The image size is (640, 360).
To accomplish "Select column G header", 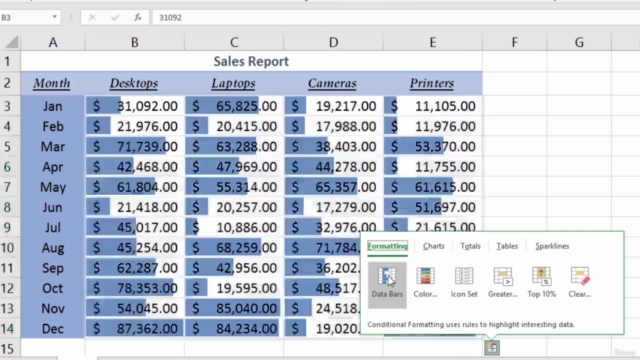I will 579,42.
